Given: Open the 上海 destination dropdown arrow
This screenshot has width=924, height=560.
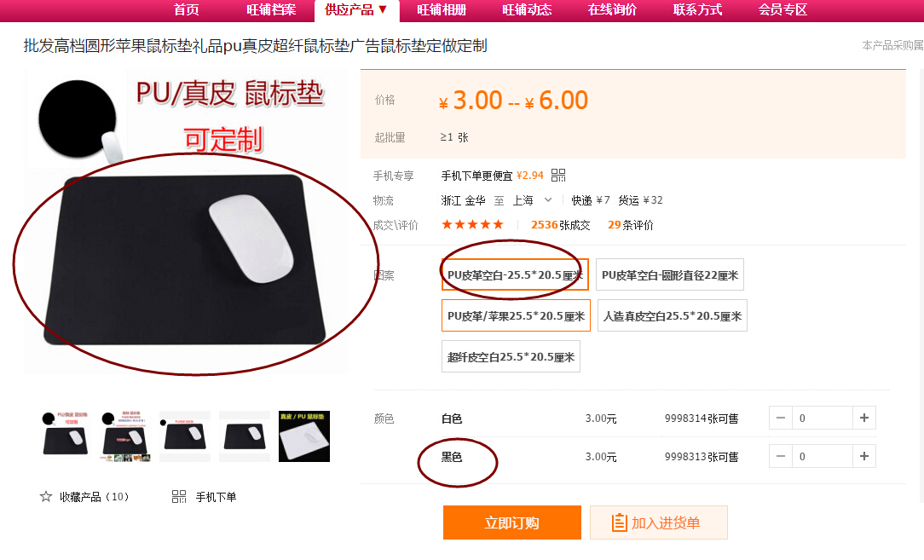Looking at the screenshot, I should pyautogui.click(x=548, y=199).
